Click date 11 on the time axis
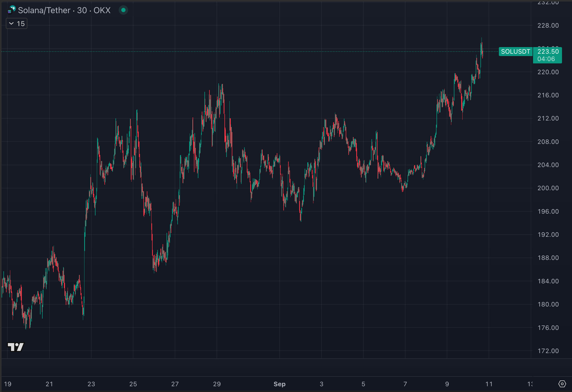Screen dimensions: 572x392 pyautogui.click(x=489, y=384)
